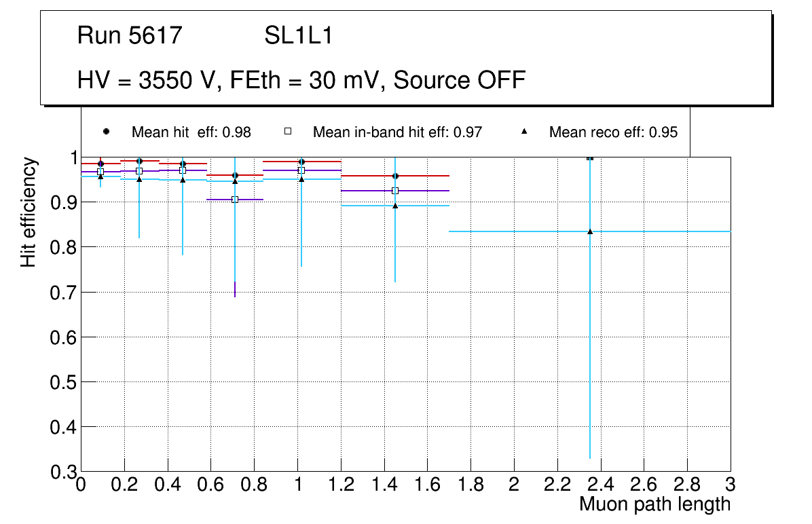Click the triangle data point at path length 1.45
The height and width of the screenshot is (524, 812).
click(395, 206)
